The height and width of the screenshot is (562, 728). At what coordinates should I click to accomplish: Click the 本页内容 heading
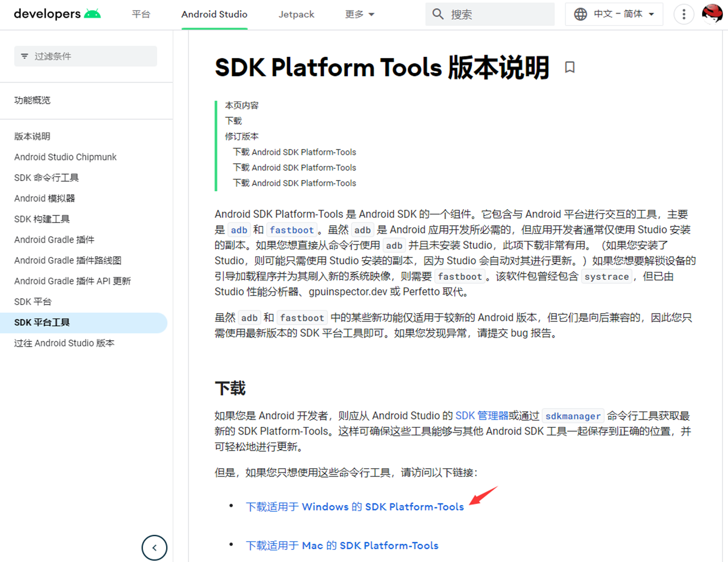coord(242,105)
